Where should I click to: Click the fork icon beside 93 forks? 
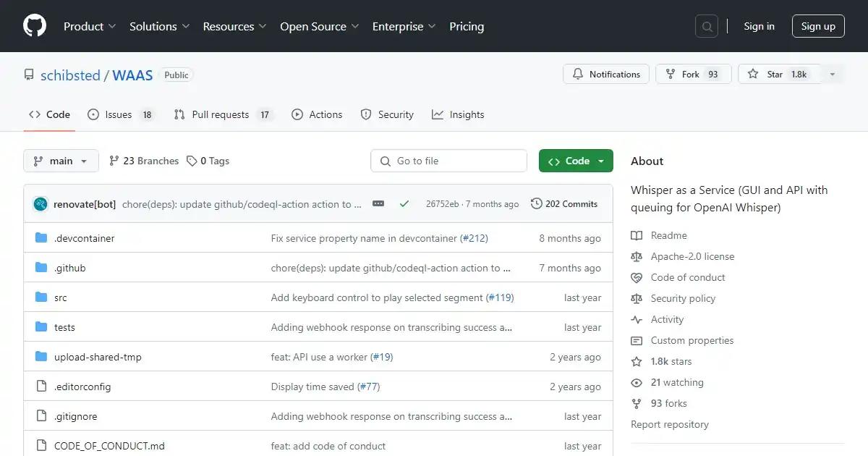pyautogui.click(x=637, y=403)
